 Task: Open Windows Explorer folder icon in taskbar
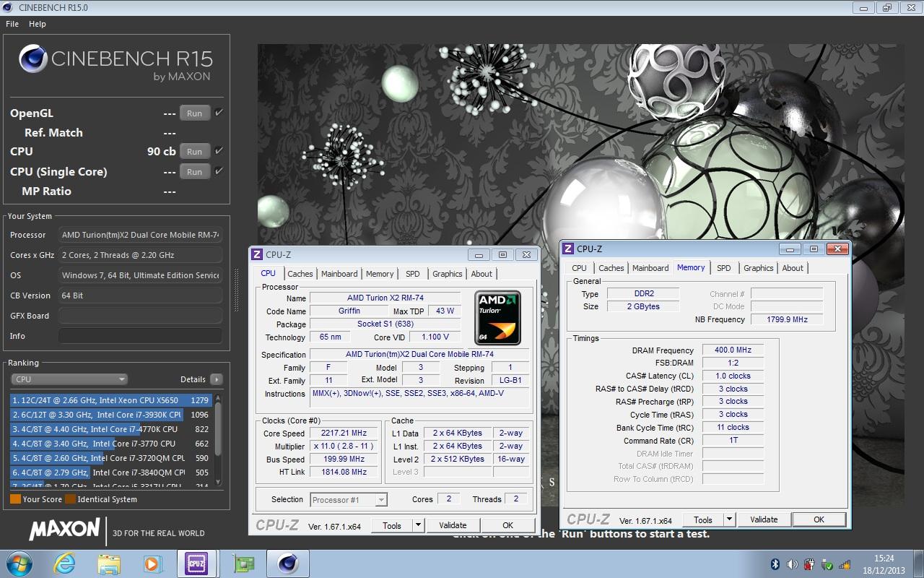pos(109,564)
